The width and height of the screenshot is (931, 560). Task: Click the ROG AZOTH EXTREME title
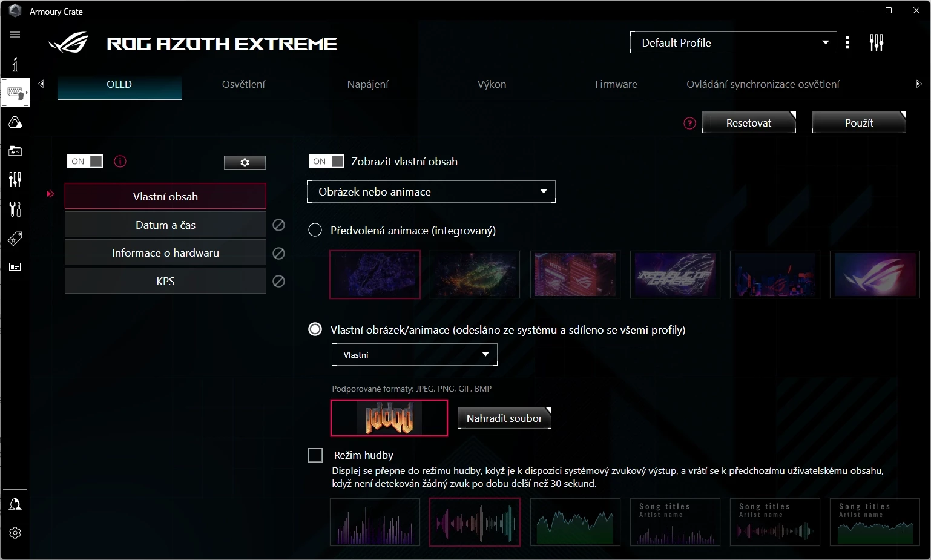[222, 44]
